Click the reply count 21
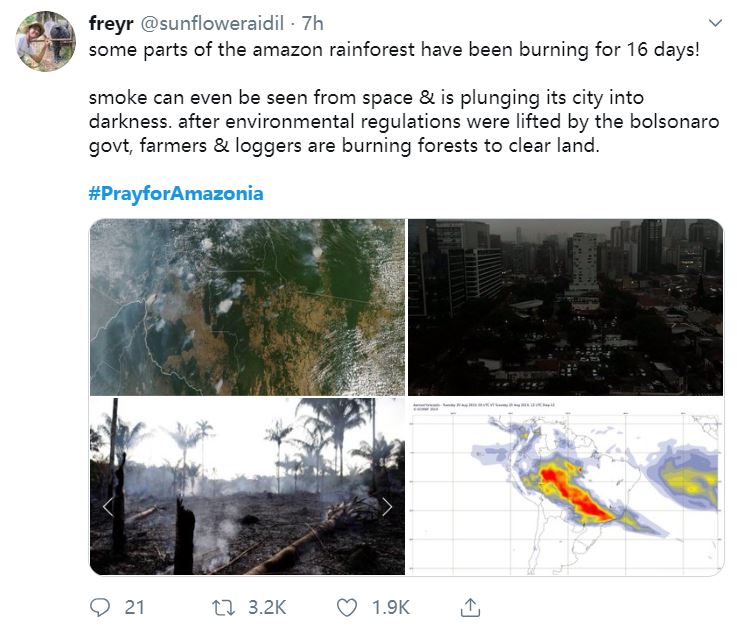 point(134,607)
